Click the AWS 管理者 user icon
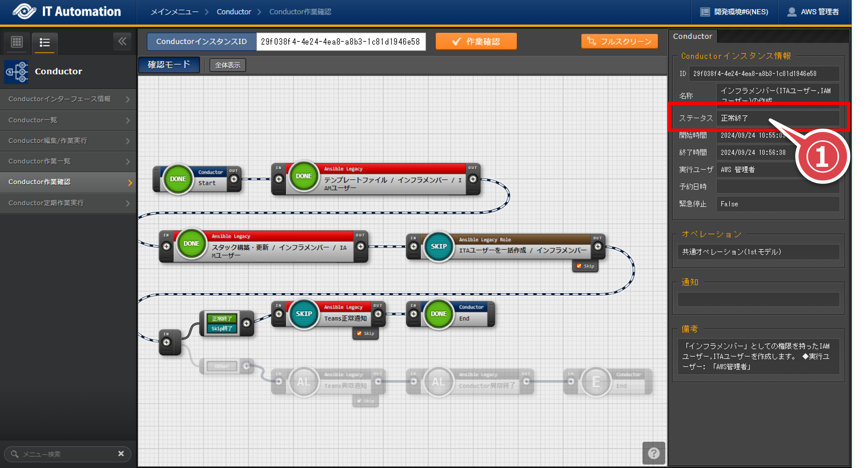Viewport: 868px width, 468px height. pyautogui.click(x=792, y=12)
